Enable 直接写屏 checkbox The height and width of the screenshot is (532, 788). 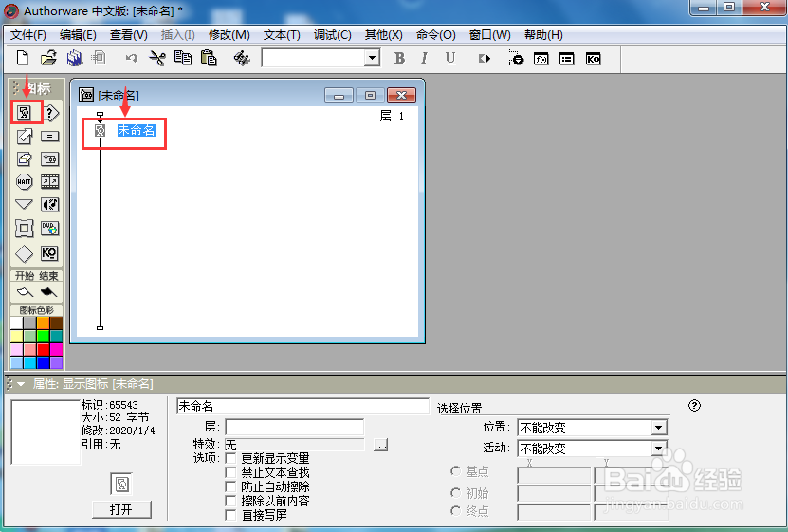(x=230, y=514)
